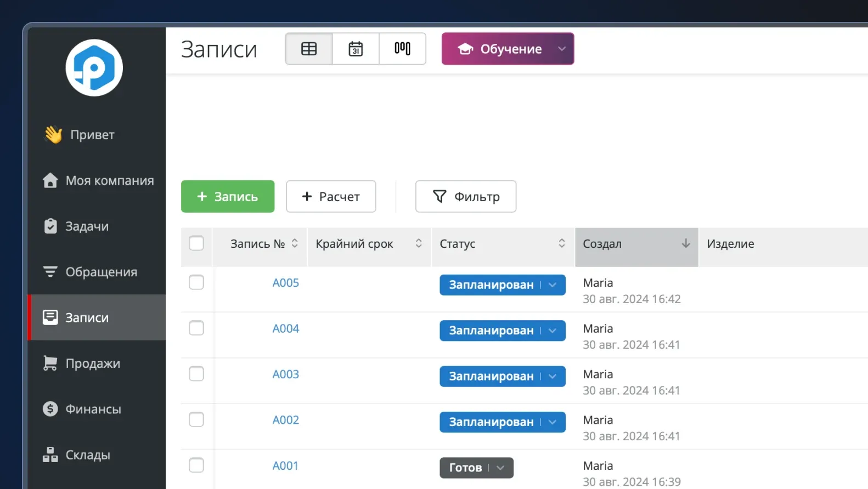
Task: Click the Статус column header label
Action: pyautogui.click(x=457, y=243)
